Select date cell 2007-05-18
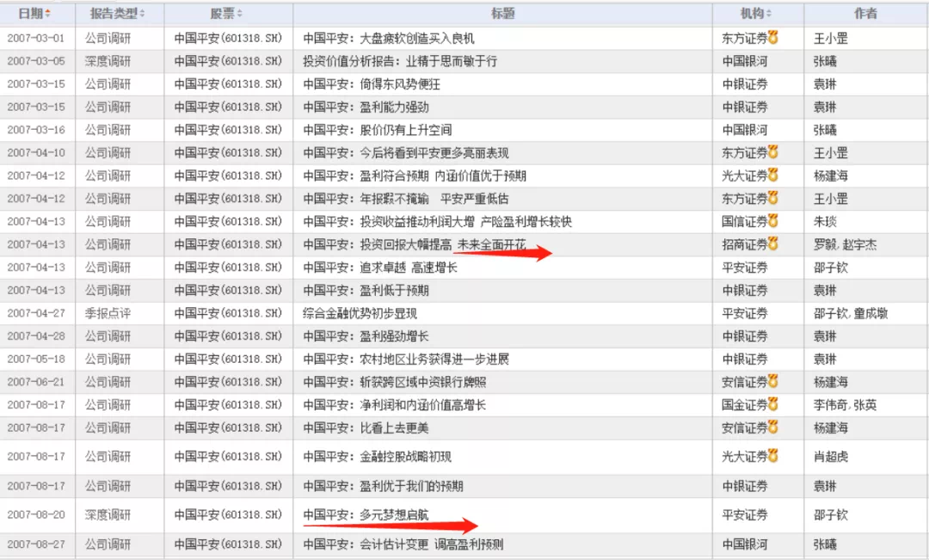Image resolution: width=929 pixels, height=560 pixels. 35,359
